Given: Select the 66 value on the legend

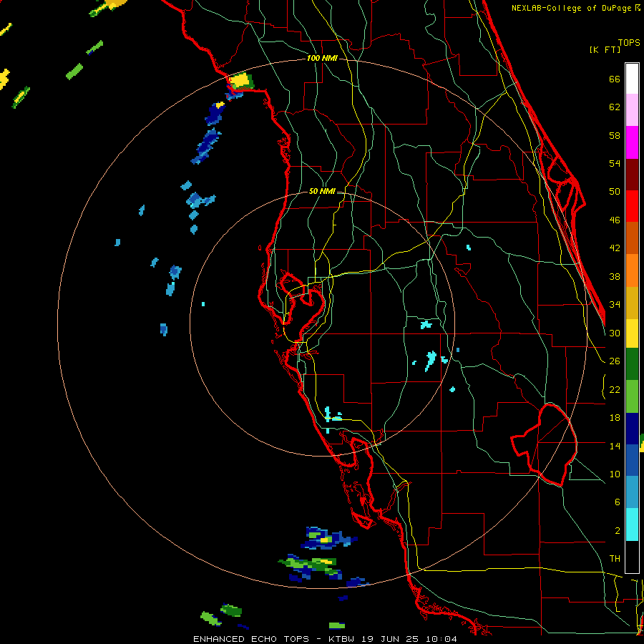Looking at the screenshot, I should [615, 79].
